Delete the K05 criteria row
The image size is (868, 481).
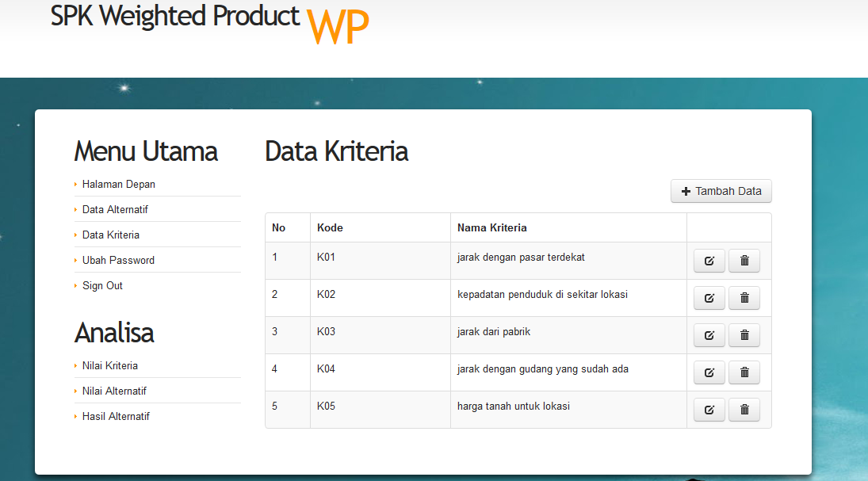[744, 409]
